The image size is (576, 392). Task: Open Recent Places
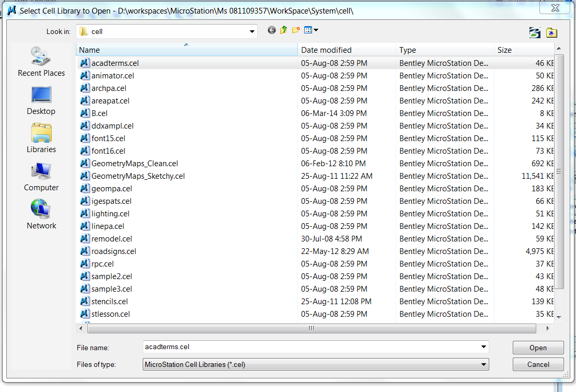(x=41, y=62)
